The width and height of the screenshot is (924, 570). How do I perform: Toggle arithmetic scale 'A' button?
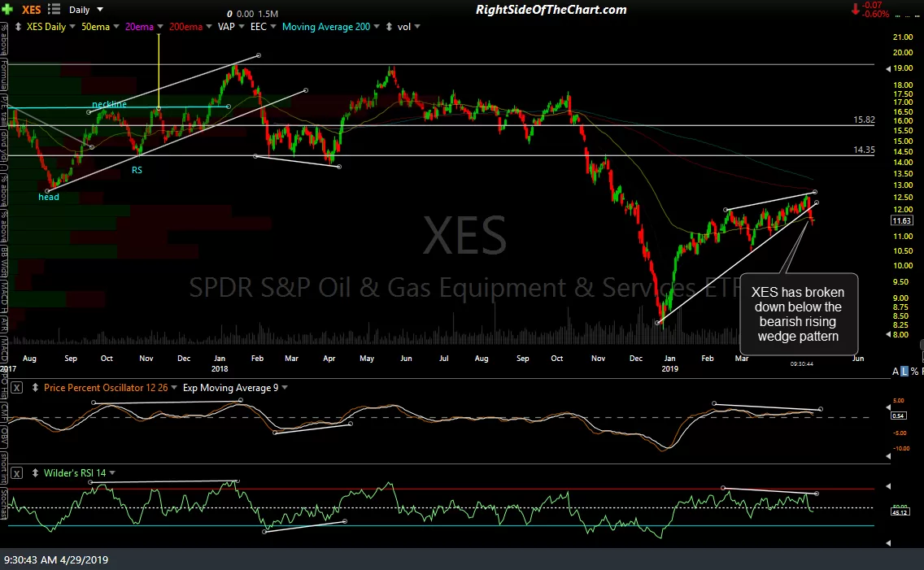pyautogui.click(x=896, y=371)
